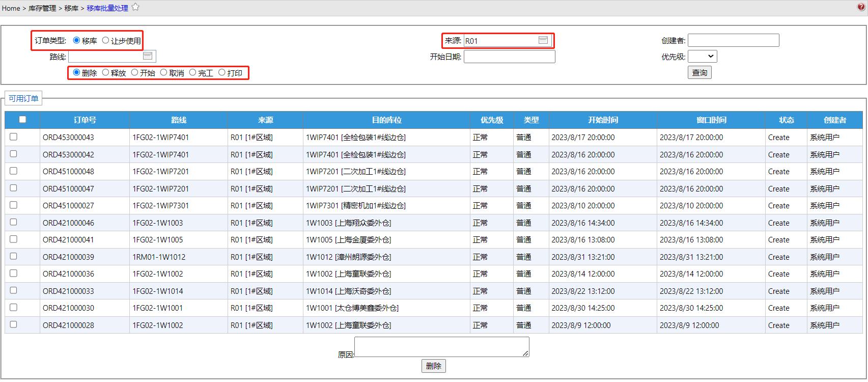Sort by 订单号 column header
This screenshot has width=868, height=382.
click(x=85, y=120)
